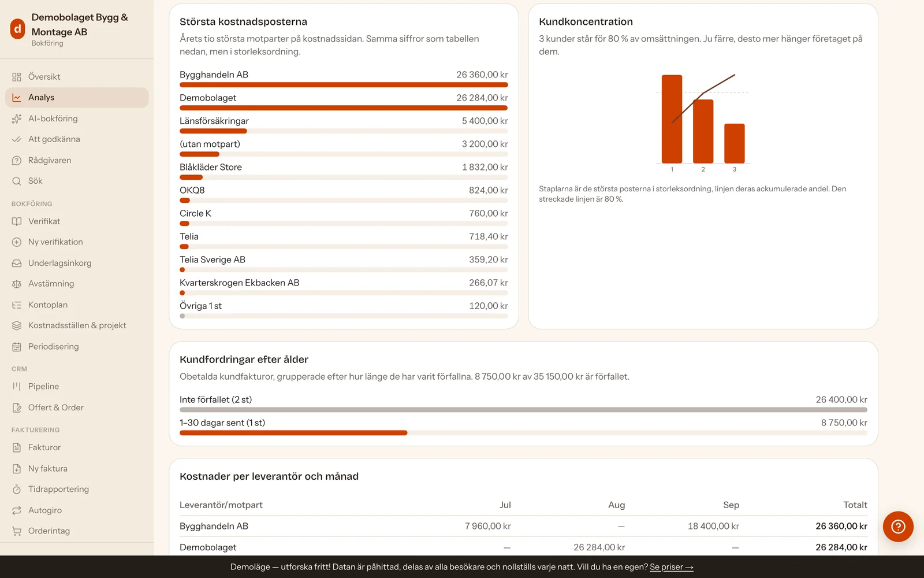Select the 7 960,00 kr Jul cell

488,527
